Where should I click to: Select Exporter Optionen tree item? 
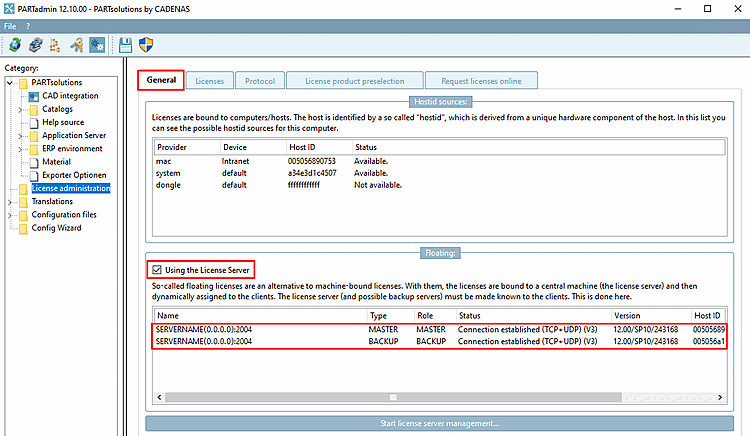pyautogui.click(x=74, y=175)
